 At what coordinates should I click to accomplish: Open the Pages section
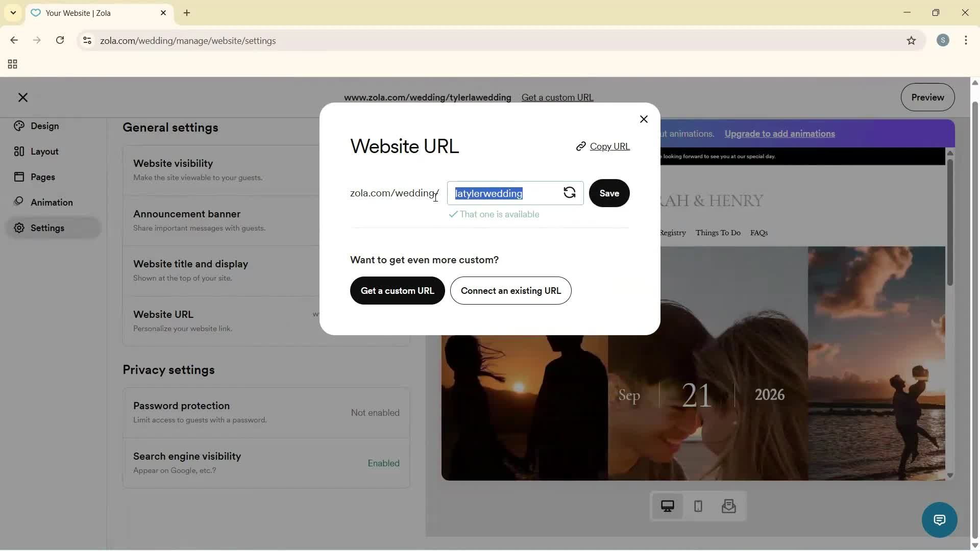(42, 177)
